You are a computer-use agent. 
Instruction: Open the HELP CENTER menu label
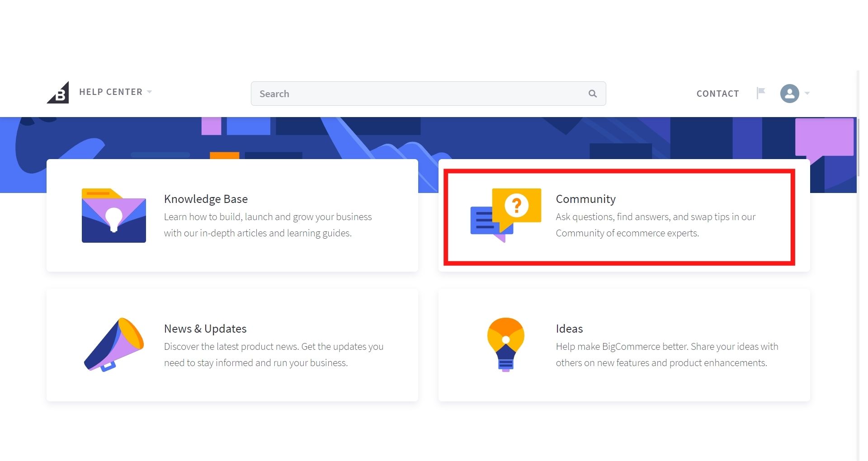click(111, 92)
